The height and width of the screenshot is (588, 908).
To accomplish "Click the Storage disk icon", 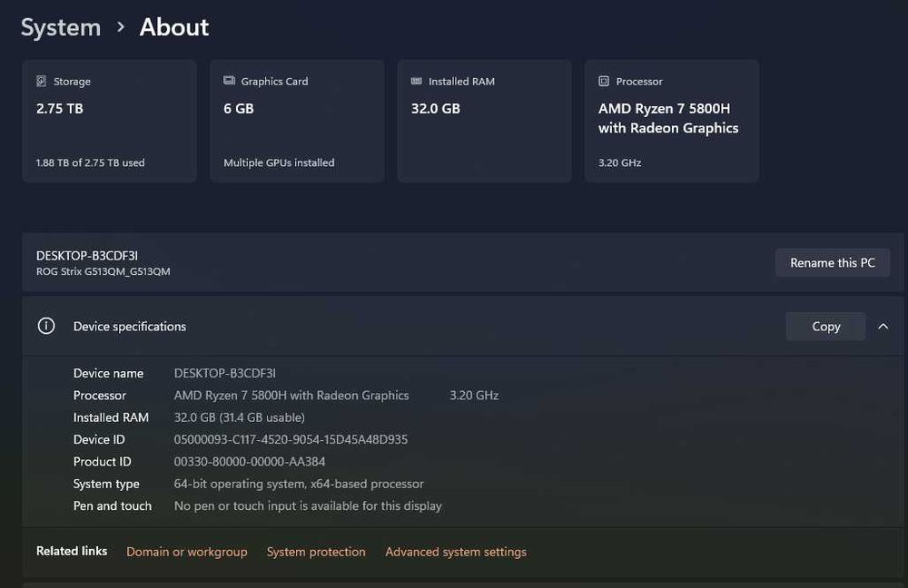I will 41,81.
